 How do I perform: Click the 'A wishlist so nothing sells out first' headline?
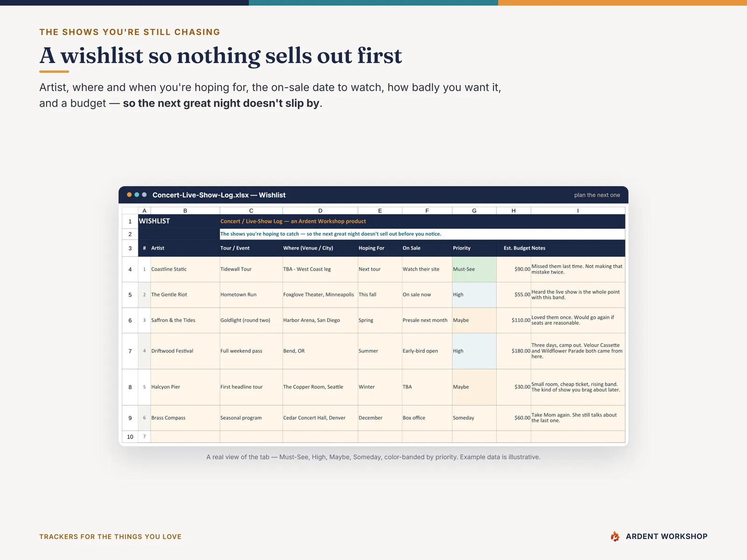[220, 56]
